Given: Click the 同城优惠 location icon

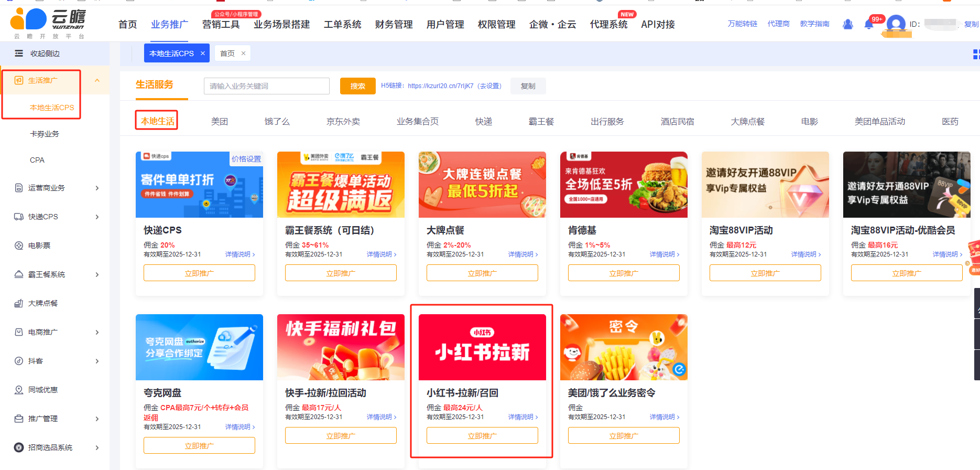Looking at the screenshot, I should (19, 390).
